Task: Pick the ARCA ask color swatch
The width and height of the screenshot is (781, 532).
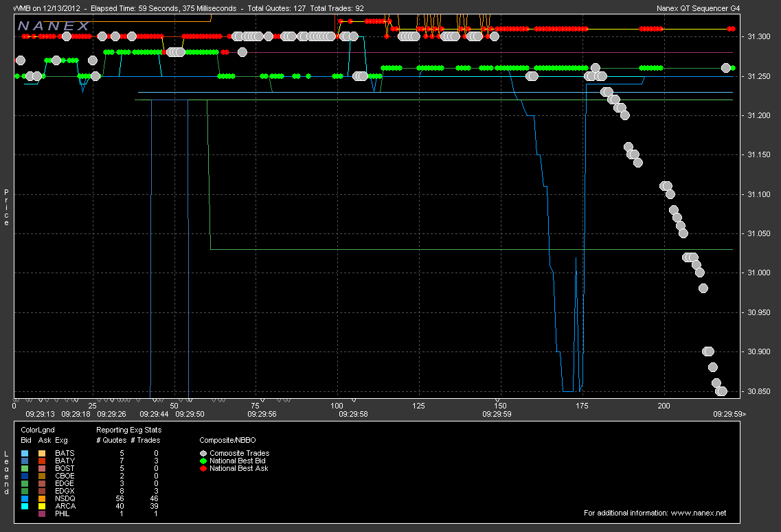Action: 42,506
